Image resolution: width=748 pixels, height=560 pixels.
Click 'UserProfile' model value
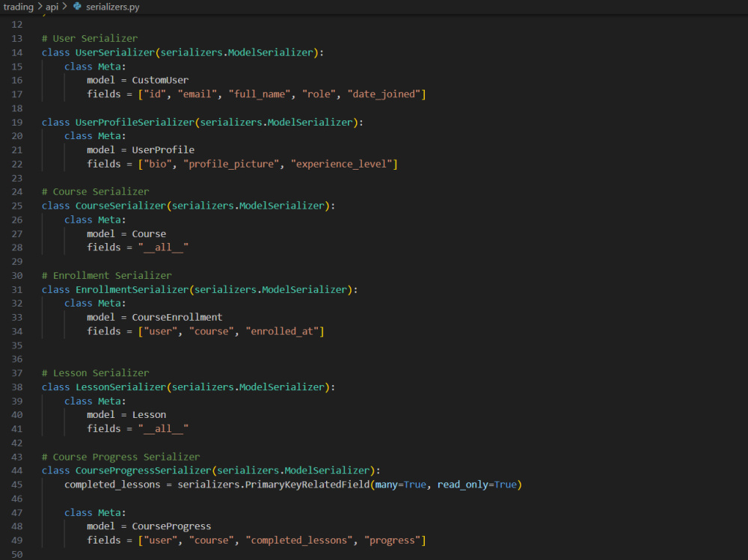coord(163,150)
